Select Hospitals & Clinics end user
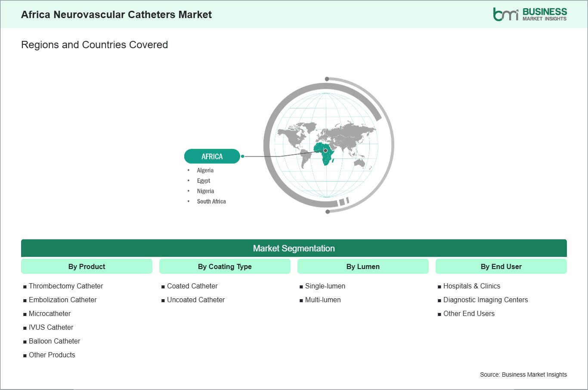 pyautogui.click(x=472, y=286)
